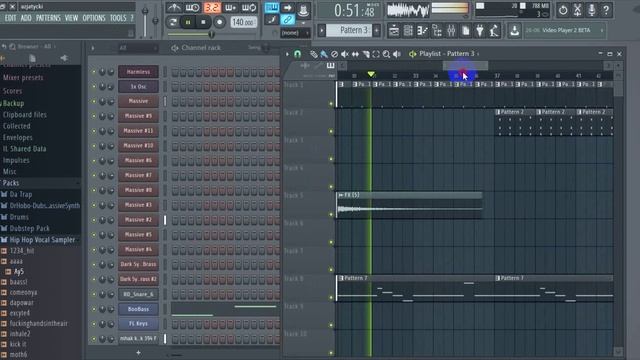Screen dimensions: 640x360
Task: Select the playlist zoom magnifier tool
Action: 386,54
